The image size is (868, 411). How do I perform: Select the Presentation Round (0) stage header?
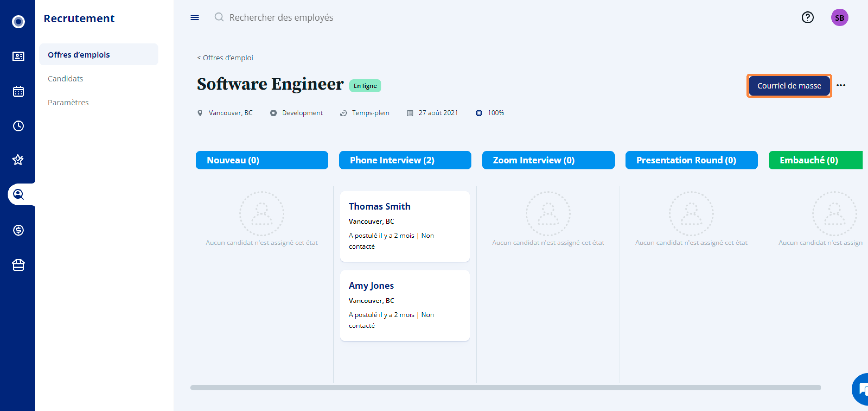pos(691,160)
